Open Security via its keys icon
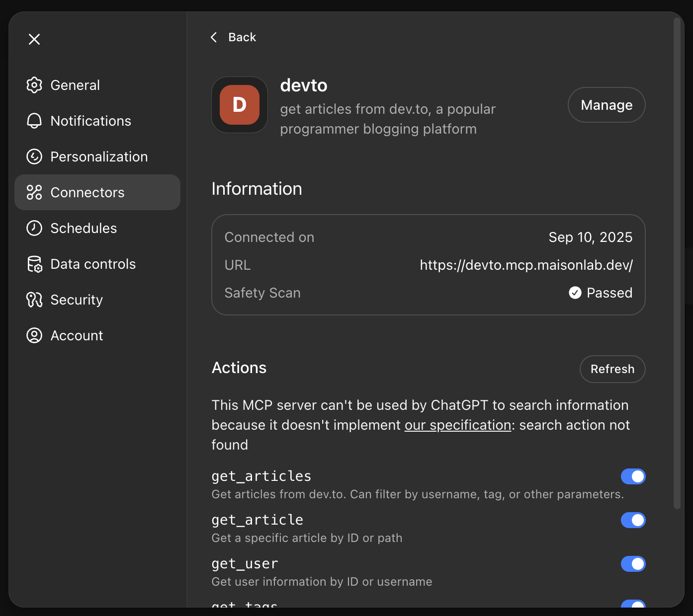 tap(34, 300)
